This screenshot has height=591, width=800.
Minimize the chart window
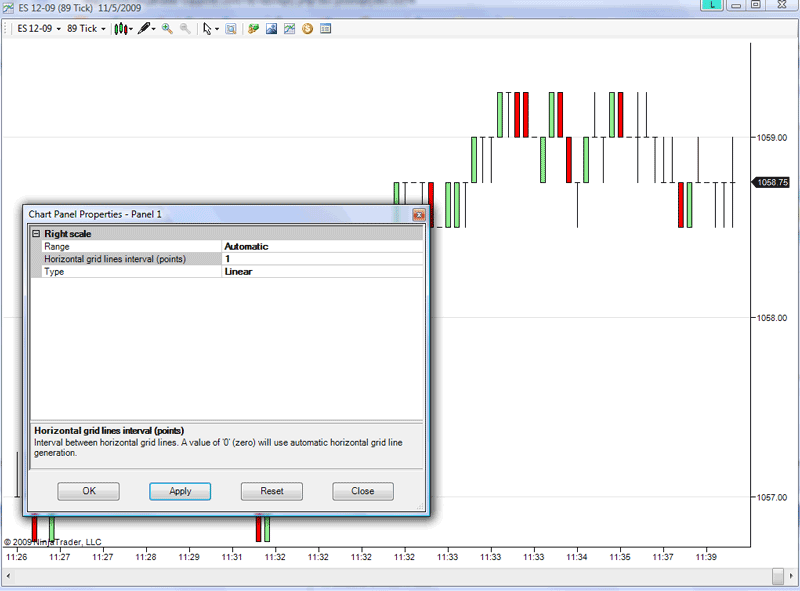click(736, 5)
